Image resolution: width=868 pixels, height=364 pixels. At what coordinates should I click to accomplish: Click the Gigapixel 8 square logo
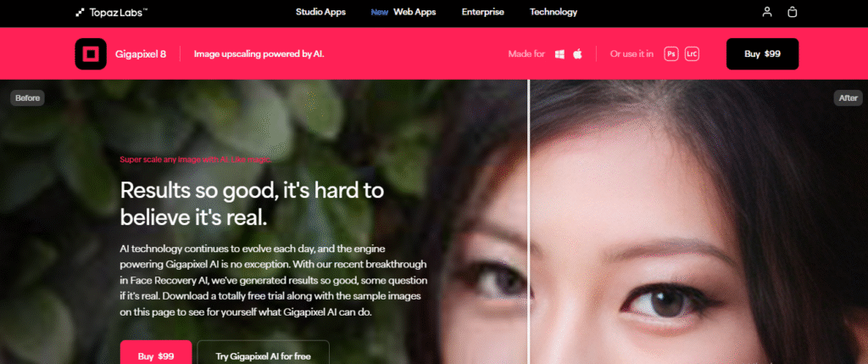pos(90,53)
